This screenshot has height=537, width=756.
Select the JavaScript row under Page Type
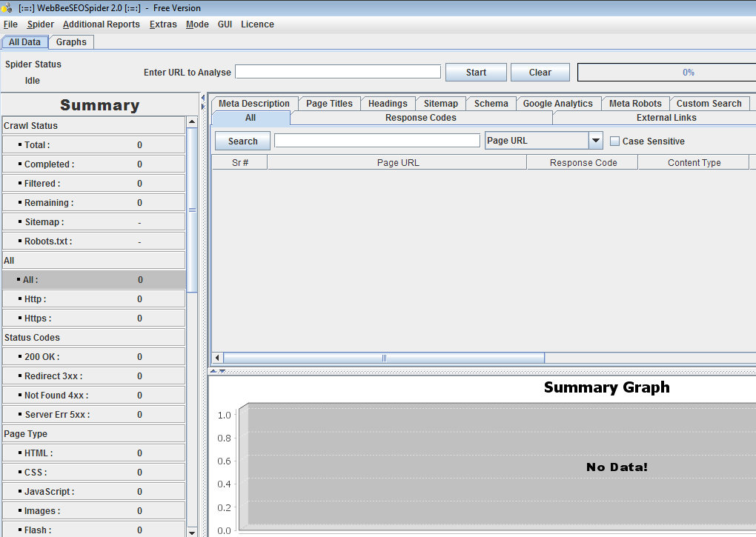pyautogui.click(x=94, y=492)
